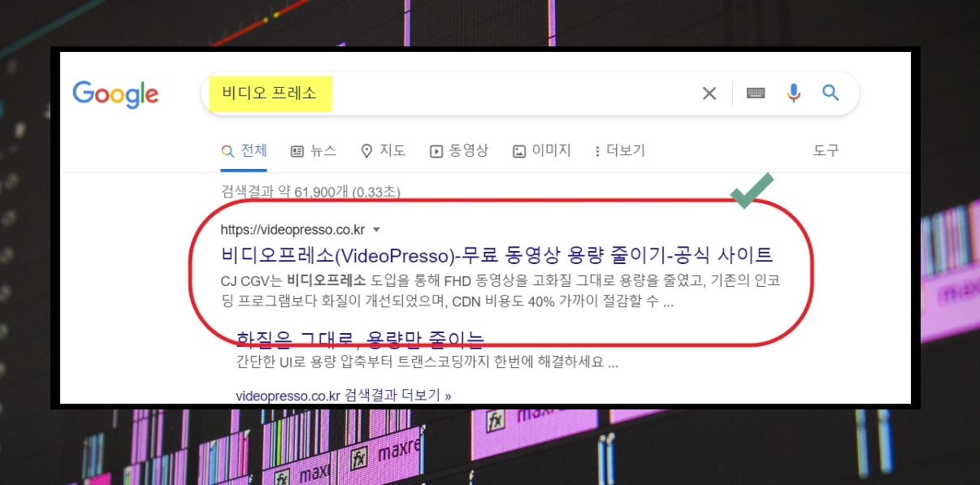Open the 화질은 그대로, 용량만 줄이는 sitelink

(360, 338)
